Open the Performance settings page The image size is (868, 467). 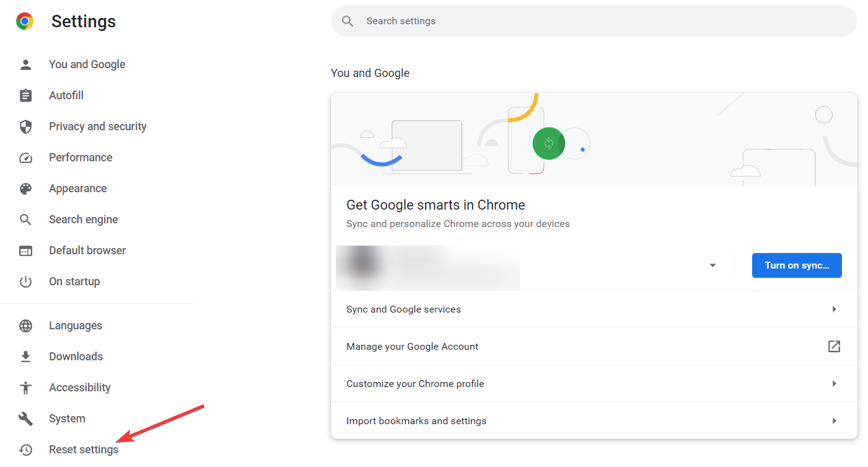click(81, 158)
